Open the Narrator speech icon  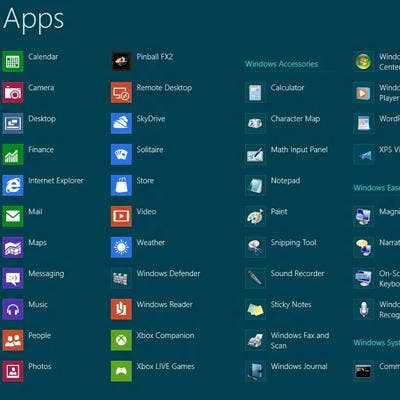(364, 247)
